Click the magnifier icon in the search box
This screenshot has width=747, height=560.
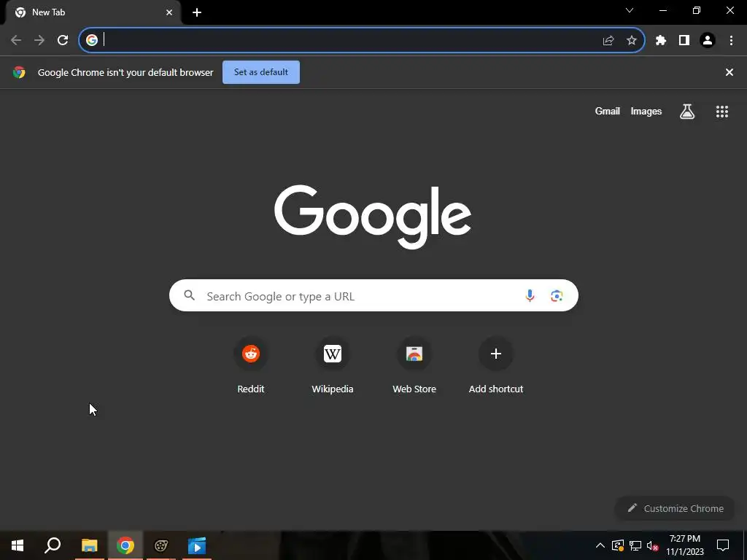click(189, 295)
